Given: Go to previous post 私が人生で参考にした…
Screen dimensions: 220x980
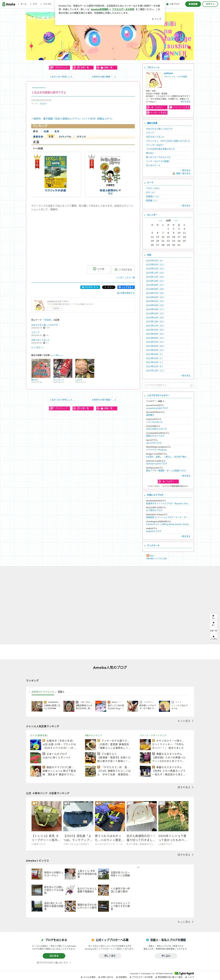Looking at the screenshot, I should point(62,77).
